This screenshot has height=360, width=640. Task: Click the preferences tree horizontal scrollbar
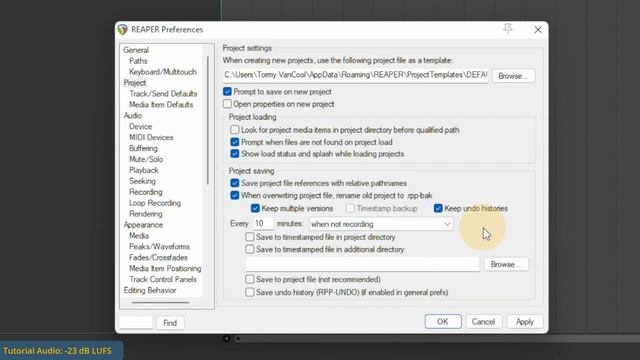tap(161, 302)
